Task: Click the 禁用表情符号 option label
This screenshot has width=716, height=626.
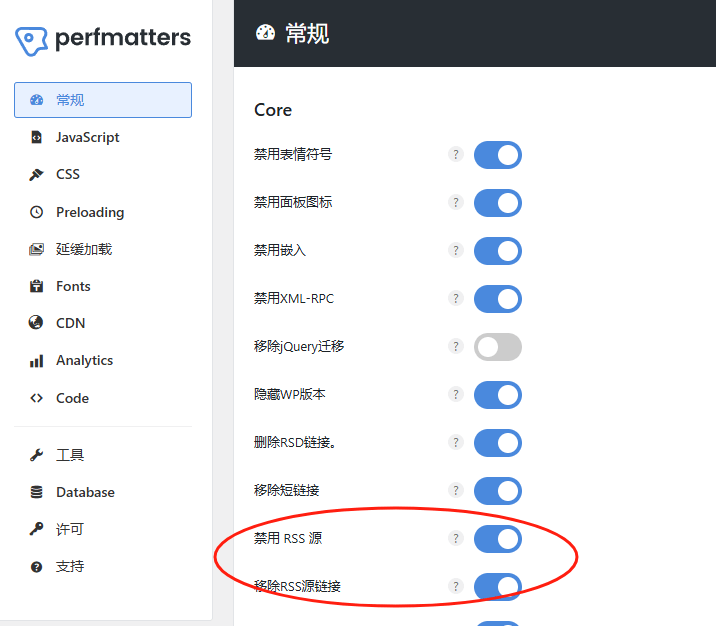Action: tap(293, 154)
